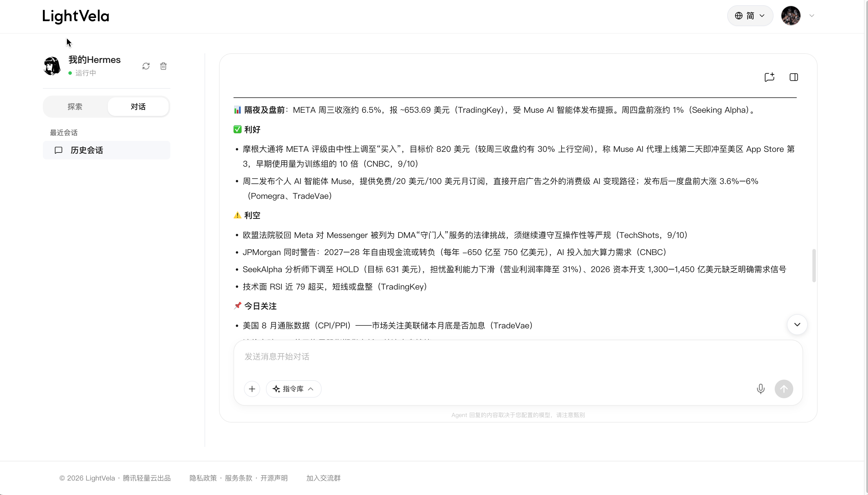
Task: Expand the 指令库 command library
Action: tap(293, 389)
